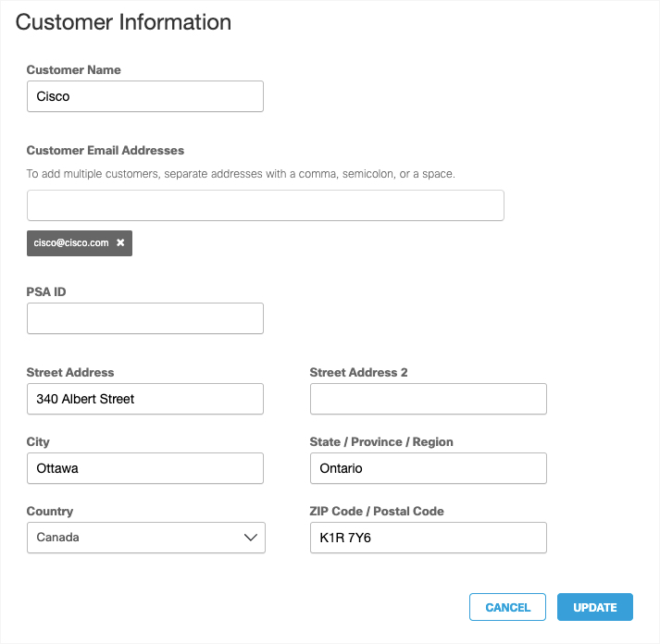This screenshot has height=644, width=660.
Task: Click the UPDATE button
Action: pyautogui.click(x=595, y=607)
